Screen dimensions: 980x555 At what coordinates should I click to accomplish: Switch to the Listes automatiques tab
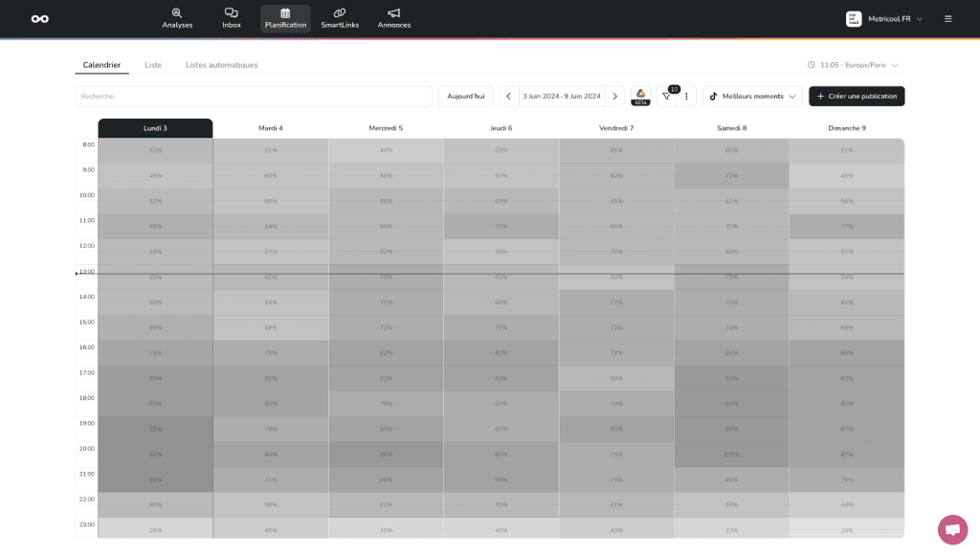point(221,65)
